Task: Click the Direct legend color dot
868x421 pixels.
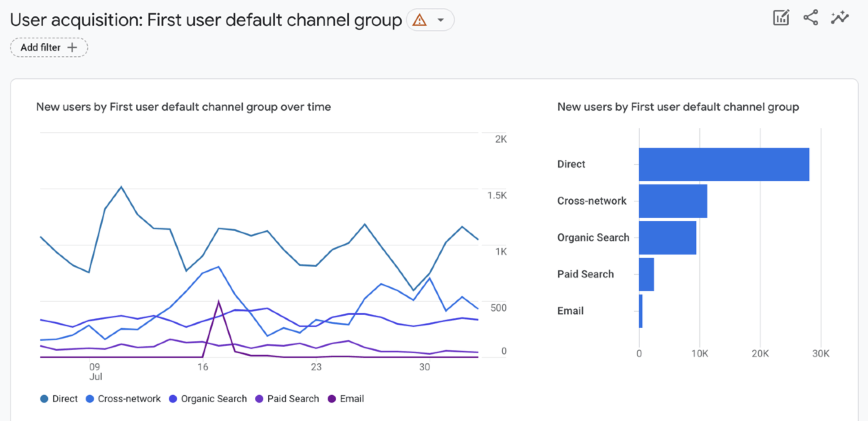Action: click(44, 399)
